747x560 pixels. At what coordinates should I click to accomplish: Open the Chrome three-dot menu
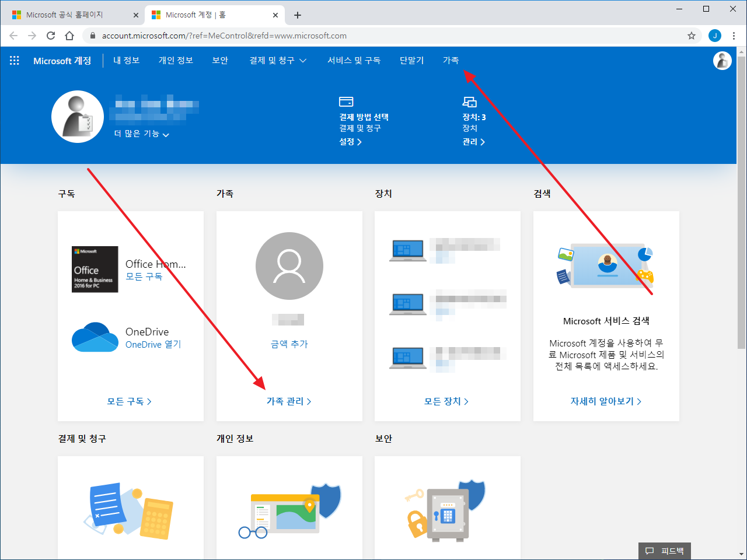coord(734,36)
